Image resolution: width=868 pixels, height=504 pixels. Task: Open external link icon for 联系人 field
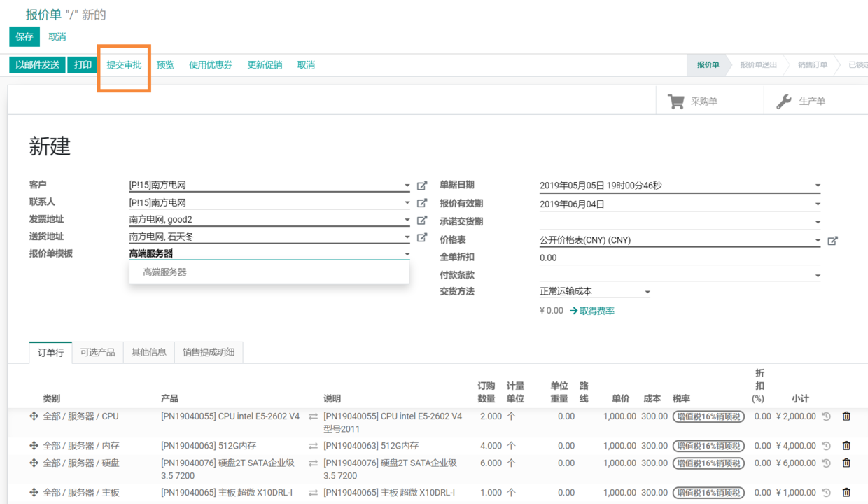(422, 203)
